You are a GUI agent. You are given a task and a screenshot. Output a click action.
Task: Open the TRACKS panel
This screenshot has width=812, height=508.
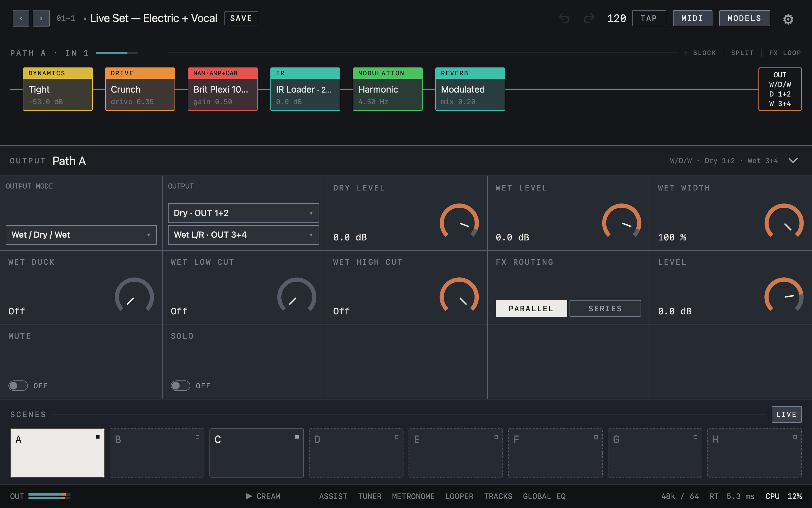click(498, 496)
